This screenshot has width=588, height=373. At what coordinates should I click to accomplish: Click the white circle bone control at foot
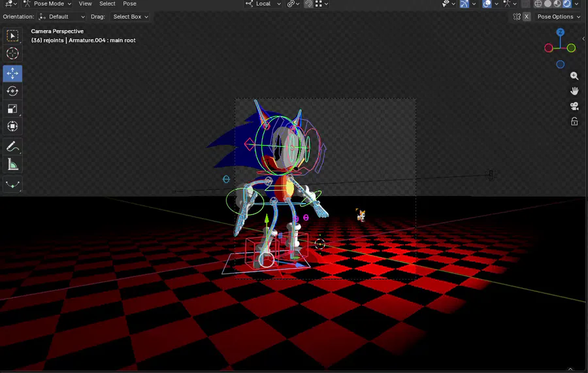point(267,260)
